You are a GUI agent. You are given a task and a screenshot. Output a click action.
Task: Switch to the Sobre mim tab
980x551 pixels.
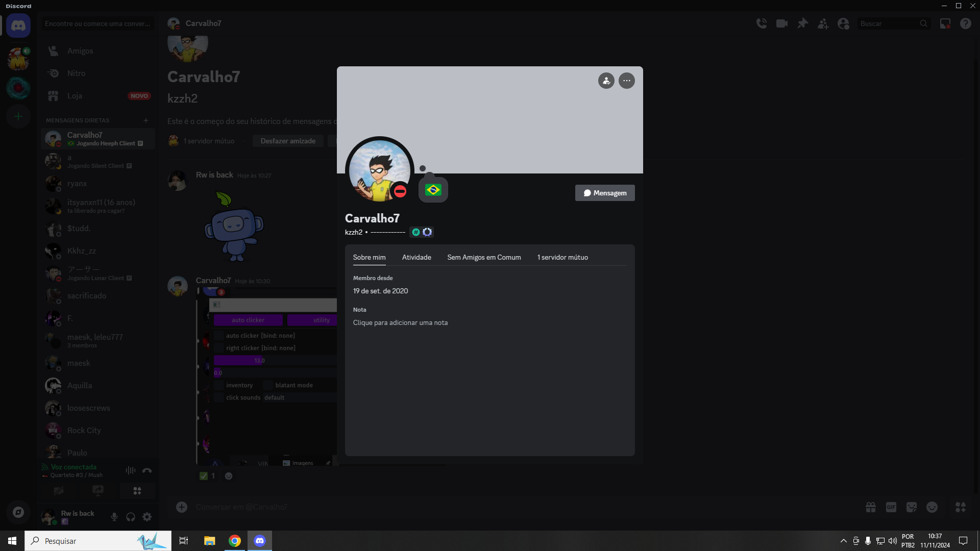tap(370, 257)
